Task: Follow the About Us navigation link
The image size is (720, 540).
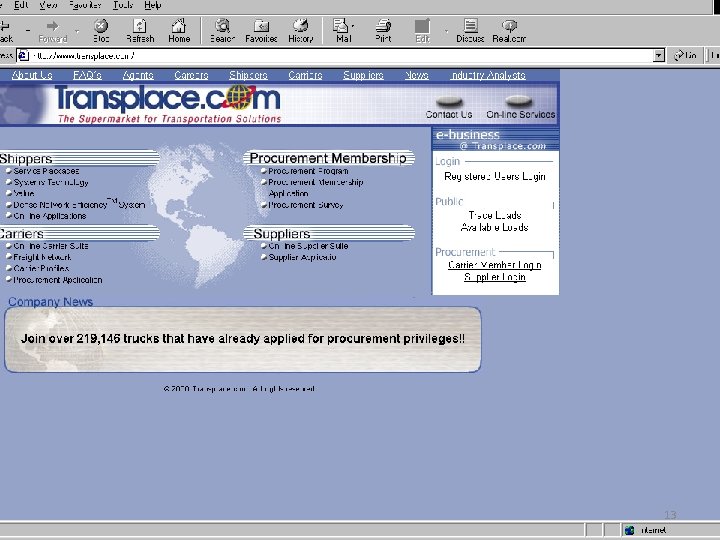Action: click(x=32, y=75)
